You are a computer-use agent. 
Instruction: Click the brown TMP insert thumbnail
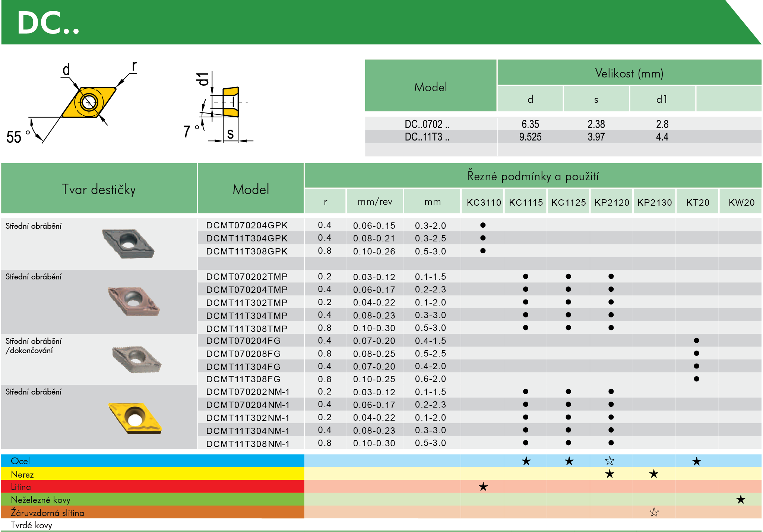tap(133, 301)
